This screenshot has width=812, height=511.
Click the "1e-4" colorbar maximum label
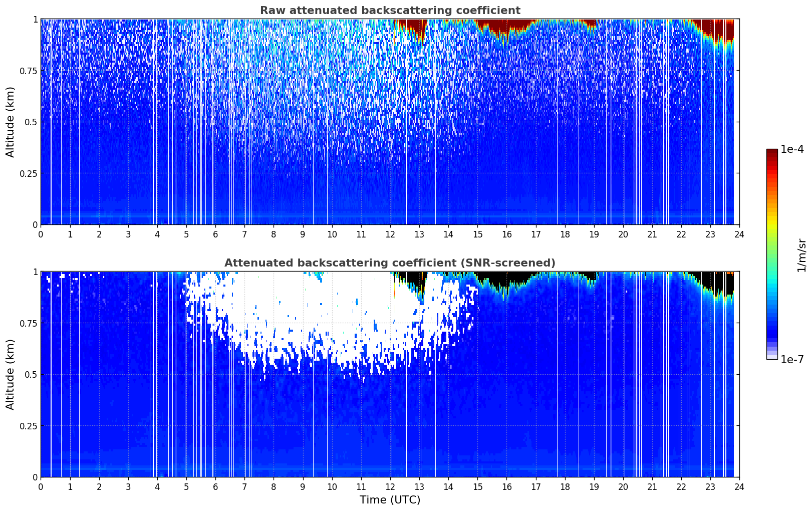(792, 149)
